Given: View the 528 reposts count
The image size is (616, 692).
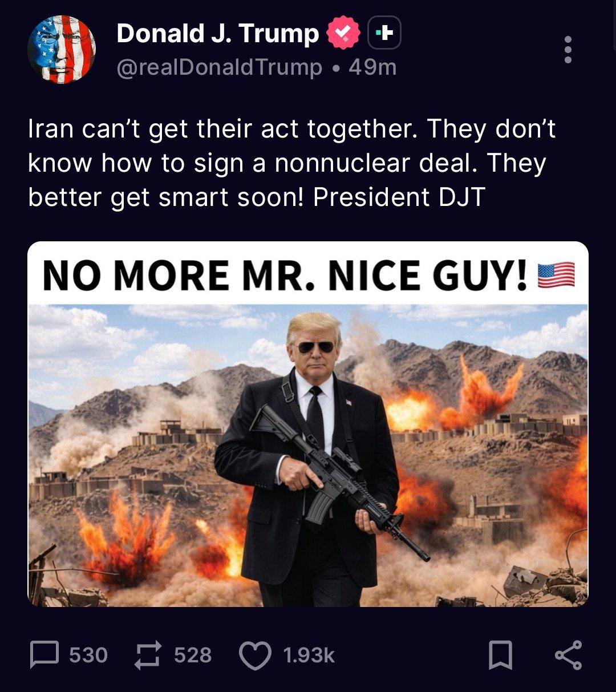Looking at the screenshot, I should (x=193, y=655).
